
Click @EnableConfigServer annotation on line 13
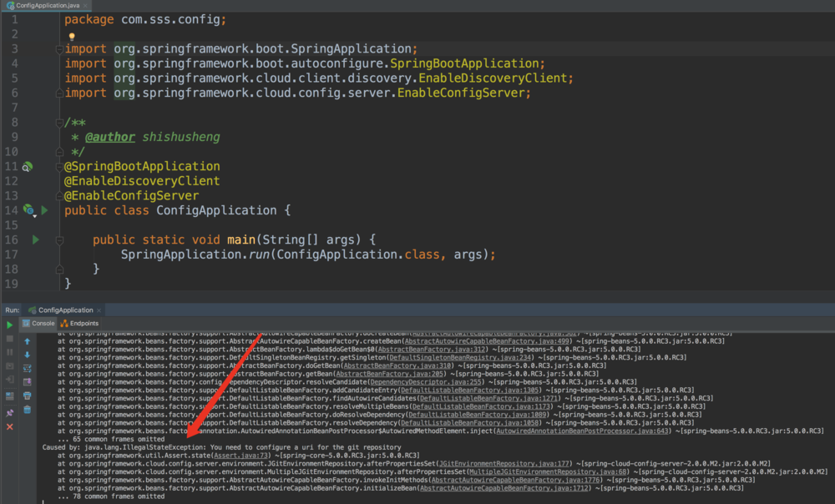pos(132,196)
